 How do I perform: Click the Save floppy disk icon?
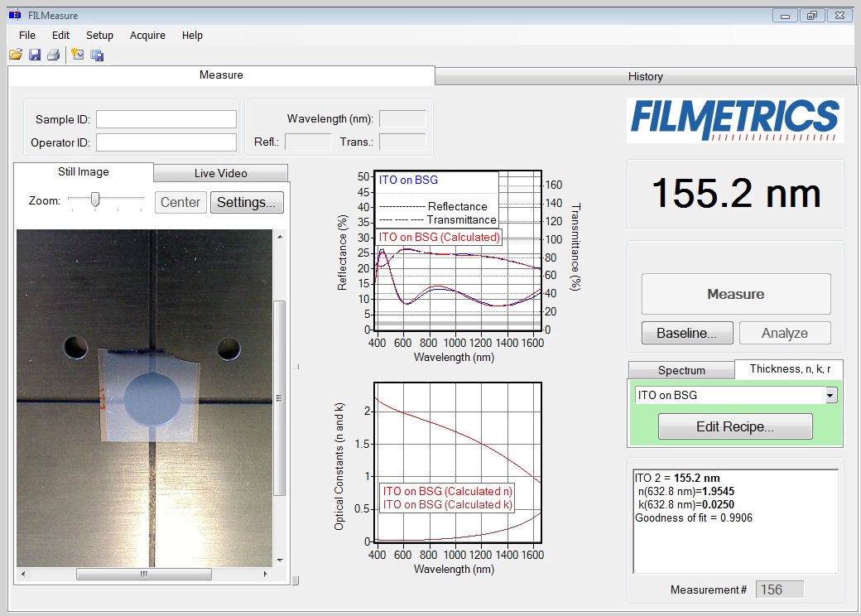[x=35, y=55]
